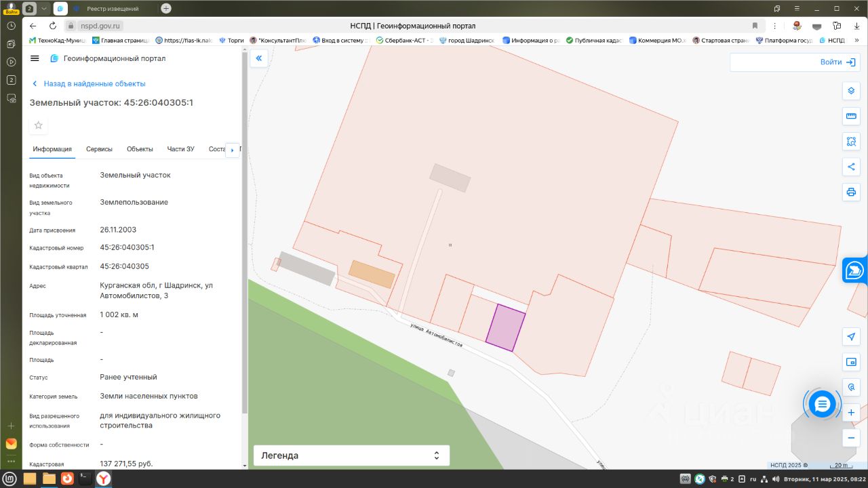Viewport: 868px width, 488px height.
Task: Zoom in on the map
Action: 851,412
